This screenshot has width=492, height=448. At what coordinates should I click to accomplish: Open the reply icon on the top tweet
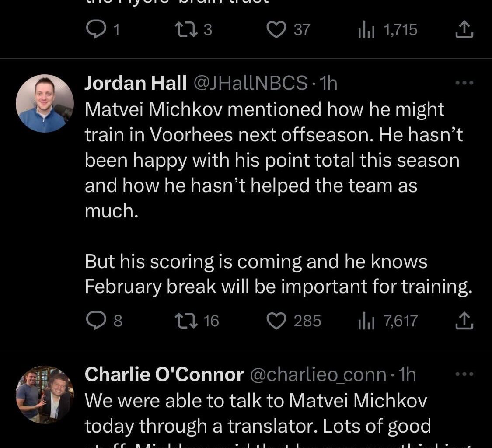(x=98, y=29)
